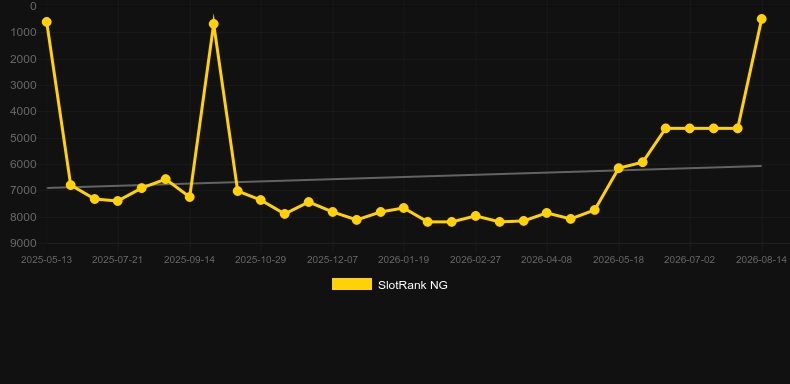The image size is (790, 384).
Task: Click the 1000 y-axis label
Action: [x=24, y=32]
